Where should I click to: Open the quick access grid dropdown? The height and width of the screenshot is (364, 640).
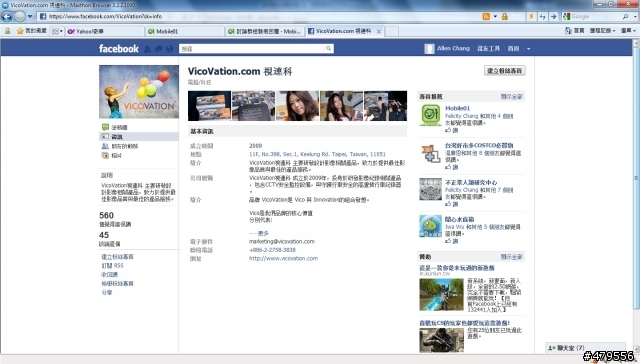[x=57, y=31]
